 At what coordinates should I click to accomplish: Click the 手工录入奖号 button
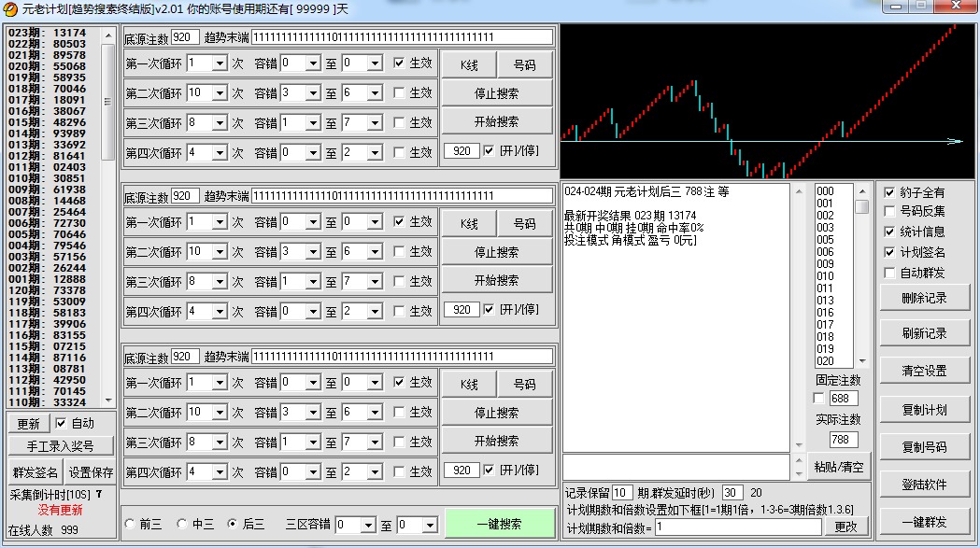[60, 447]
